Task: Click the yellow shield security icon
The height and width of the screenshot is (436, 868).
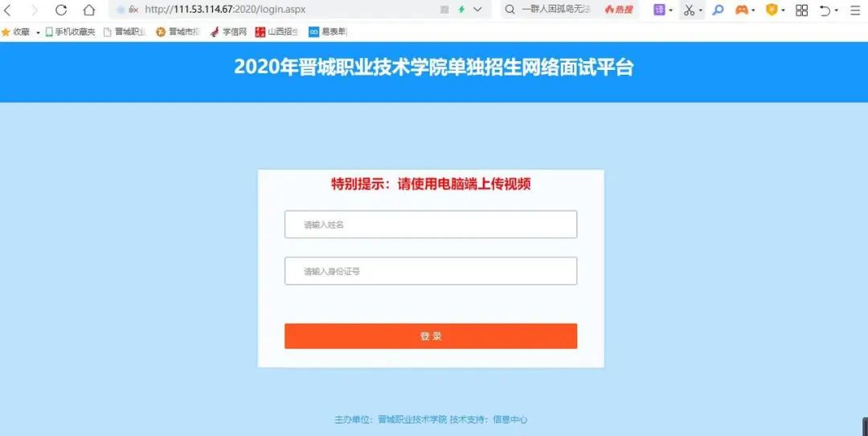Action: pyautogui.click(x=772, y=10)
